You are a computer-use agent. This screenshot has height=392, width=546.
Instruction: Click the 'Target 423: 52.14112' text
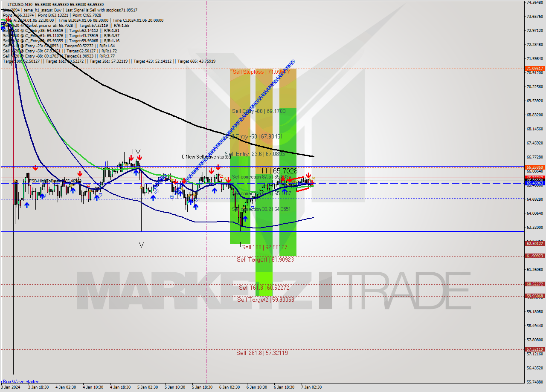tap(153, 61)
